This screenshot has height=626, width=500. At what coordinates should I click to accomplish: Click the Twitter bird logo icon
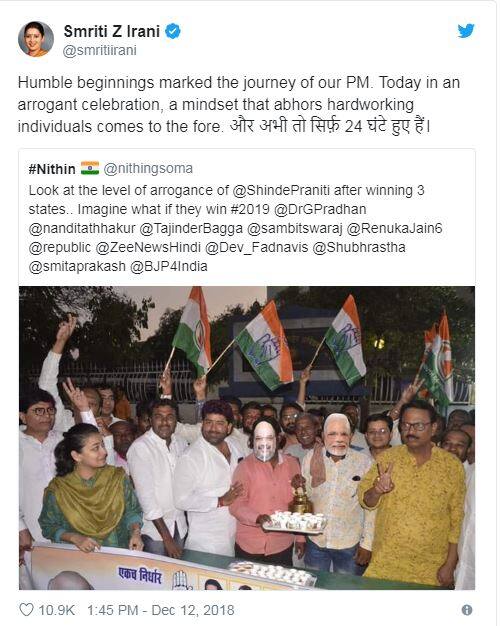466,30
